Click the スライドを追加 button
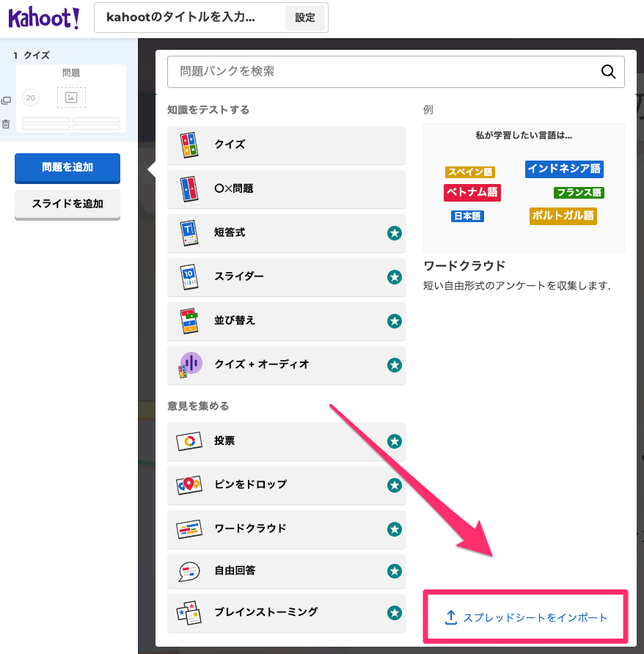The height and width of the screenshot is (654, 644). pyautogui.click(x=67, y=204)
